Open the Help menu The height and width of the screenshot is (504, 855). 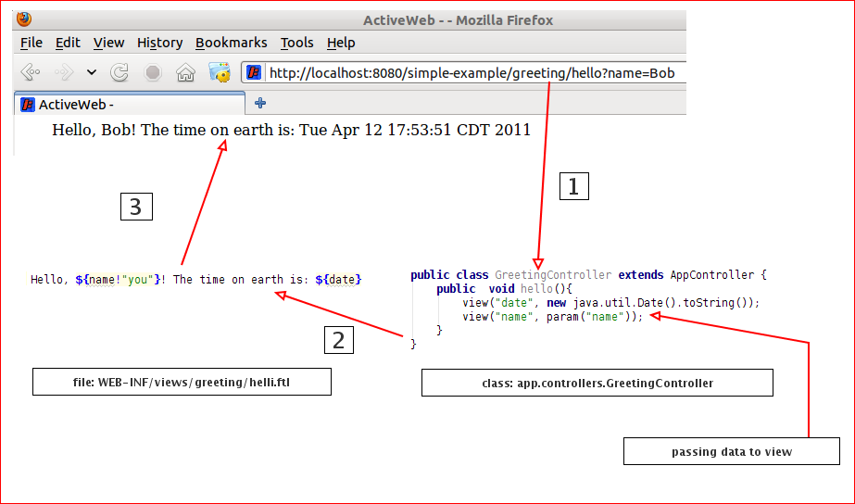point(341,43)
